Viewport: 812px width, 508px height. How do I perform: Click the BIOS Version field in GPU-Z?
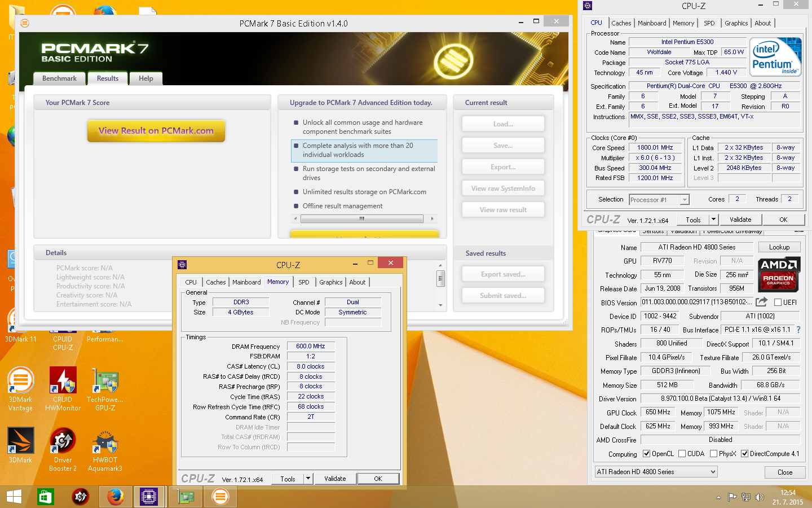(696, 302)
